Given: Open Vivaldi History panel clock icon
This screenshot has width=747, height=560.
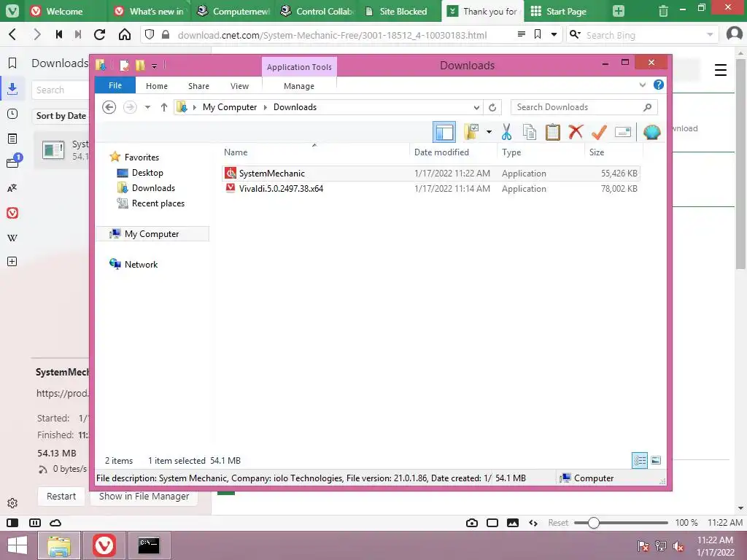Looking at the screenshot, I should [12, 114].
